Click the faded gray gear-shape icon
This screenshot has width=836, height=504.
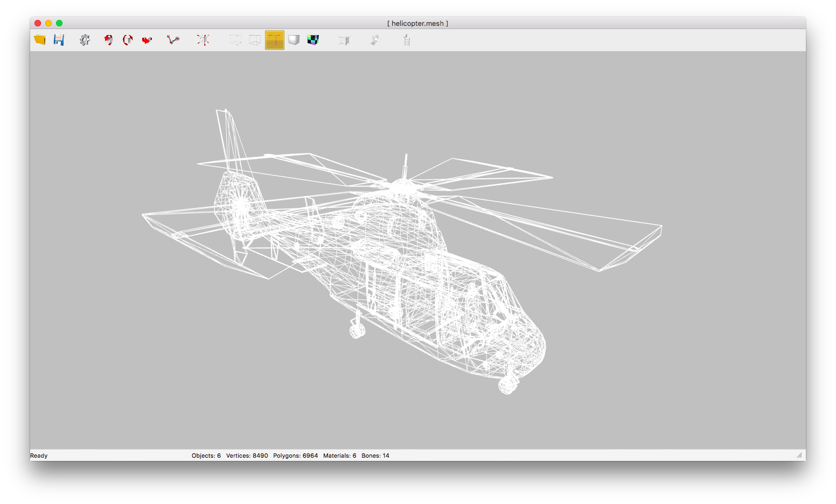[x=375, y=40]
